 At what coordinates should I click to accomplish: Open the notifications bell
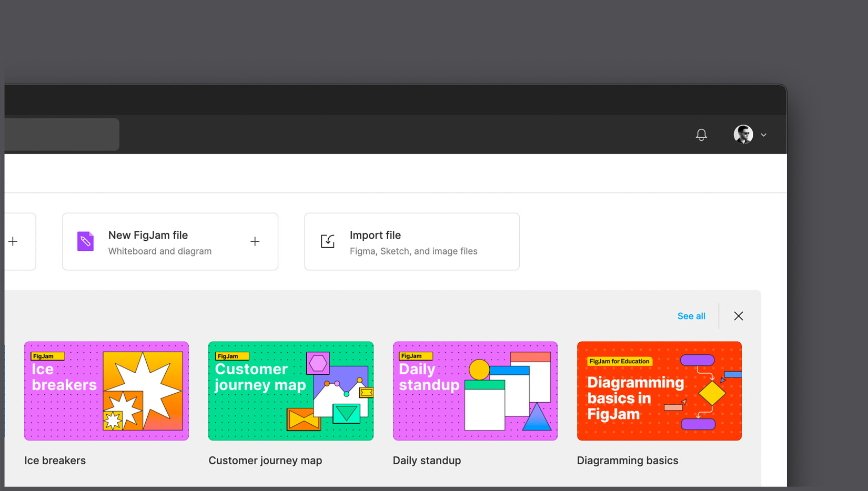(701, 135)
